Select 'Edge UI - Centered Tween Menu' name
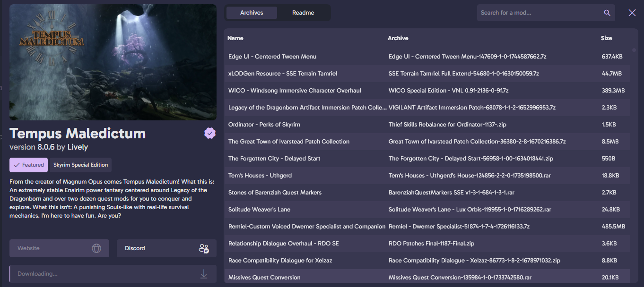Image resolution: width=644 pixels, height=287 pixels. click(272, 57)
